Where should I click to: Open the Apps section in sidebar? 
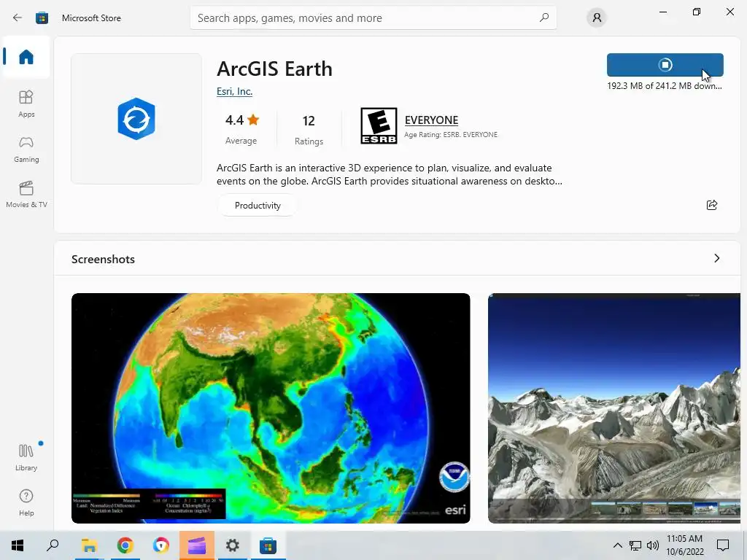tap(26, 104)
